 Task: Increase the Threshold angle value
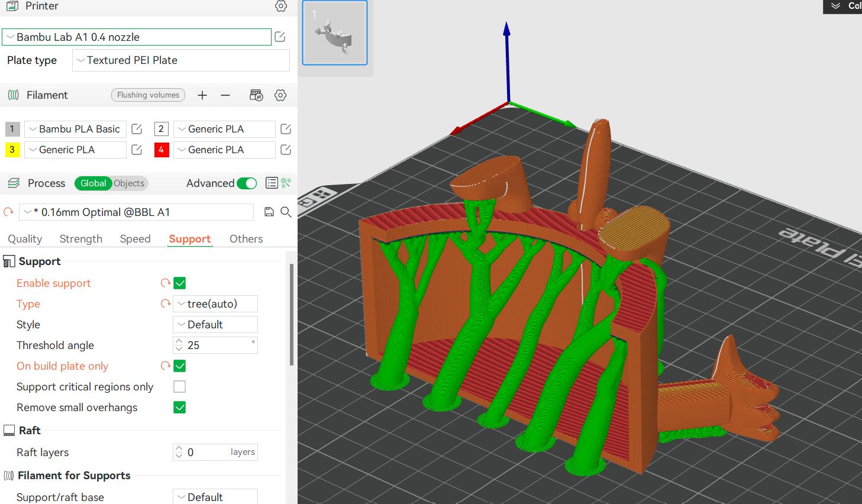click(179, 341)
